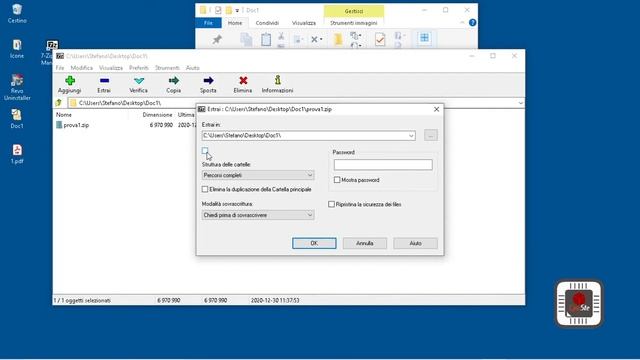Click the delete X icon in Explorer ribbon

[x=314, y=39]
